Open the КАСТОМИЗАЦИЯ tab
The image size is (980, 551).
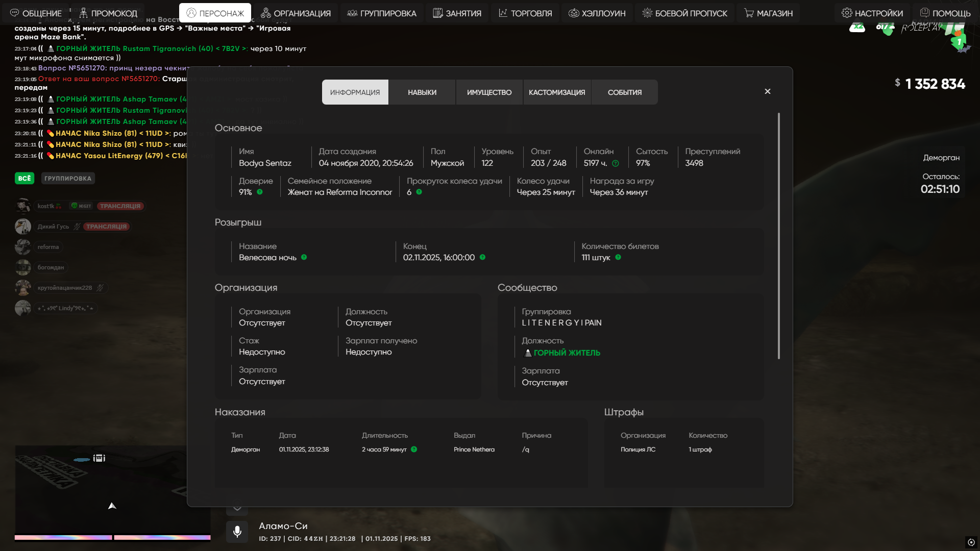tap(557, 92)
